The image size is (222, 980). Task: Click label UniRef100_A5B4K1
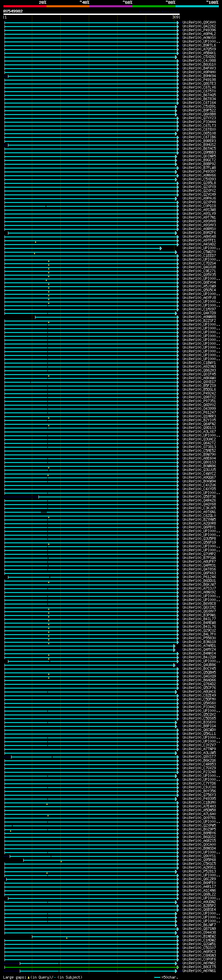tap(199, 53)
